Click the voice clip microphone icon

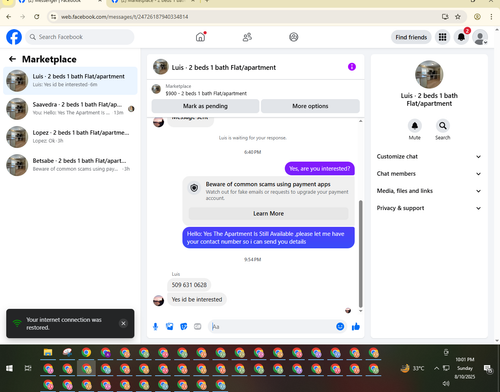(x=155, y=327)
